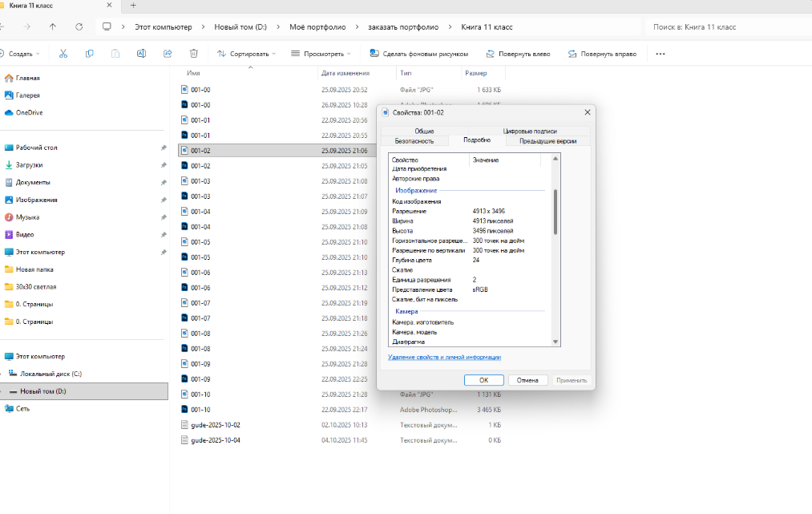Switch to Предыдущие версии tab

(548, 140)
